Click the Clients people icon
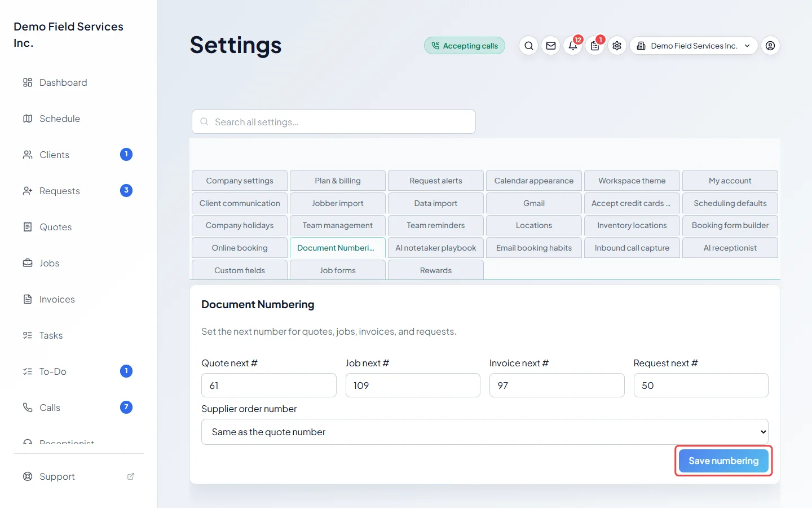812x508 pixels. [28, 155]
